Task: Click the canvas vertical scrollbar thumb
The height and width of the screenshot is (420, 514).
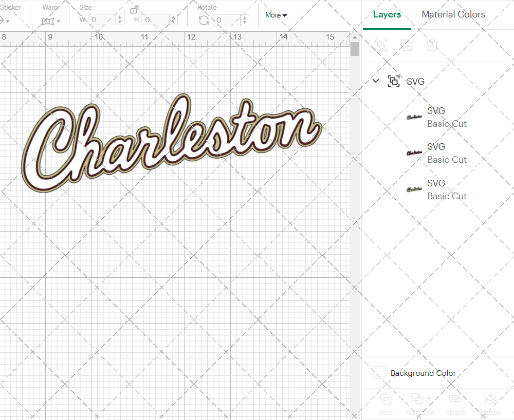Action: click(x=355, y=49)
